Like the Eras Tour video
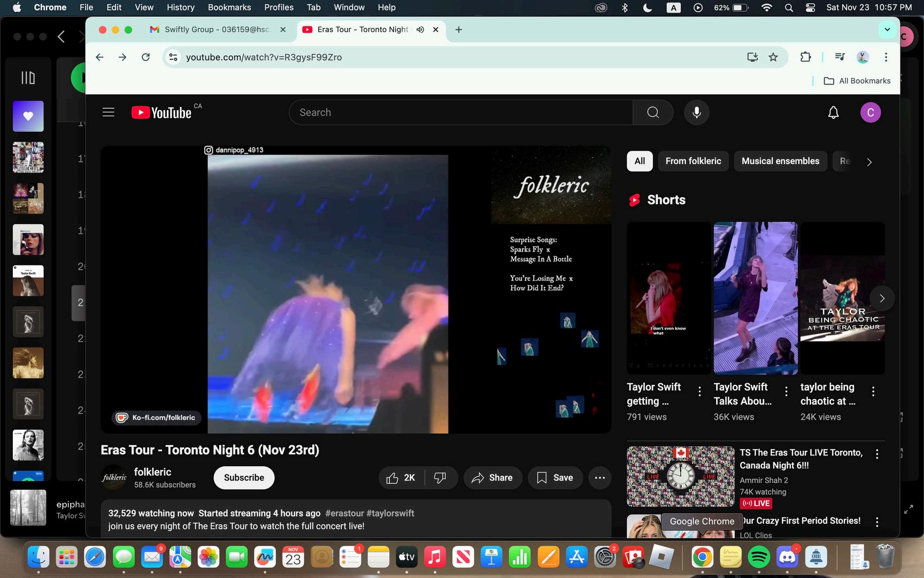 (x=401, y=478)
